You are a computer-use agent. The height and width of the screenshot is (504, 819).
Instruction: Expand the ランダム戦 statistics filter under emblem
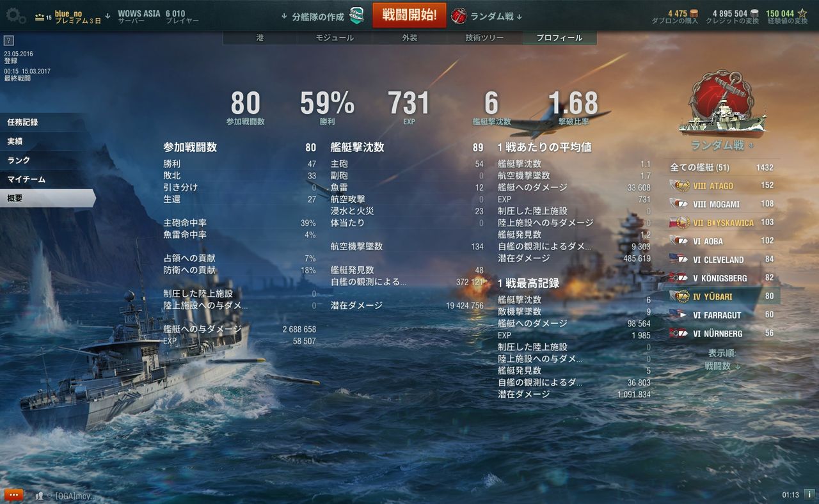721,145
